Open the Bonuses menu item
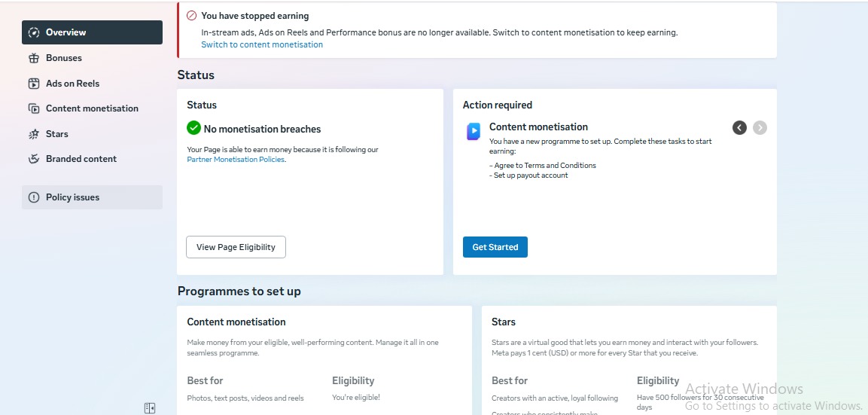This screenshot has width=868, height=415. (x=64, y=58)
